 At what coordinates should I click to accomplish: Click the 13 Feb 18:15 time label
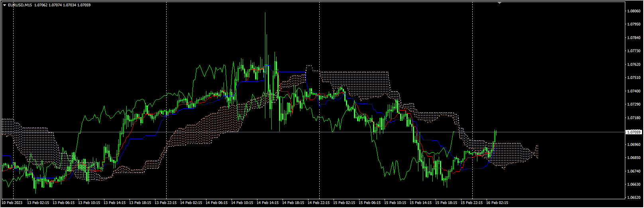click(140, 203)
